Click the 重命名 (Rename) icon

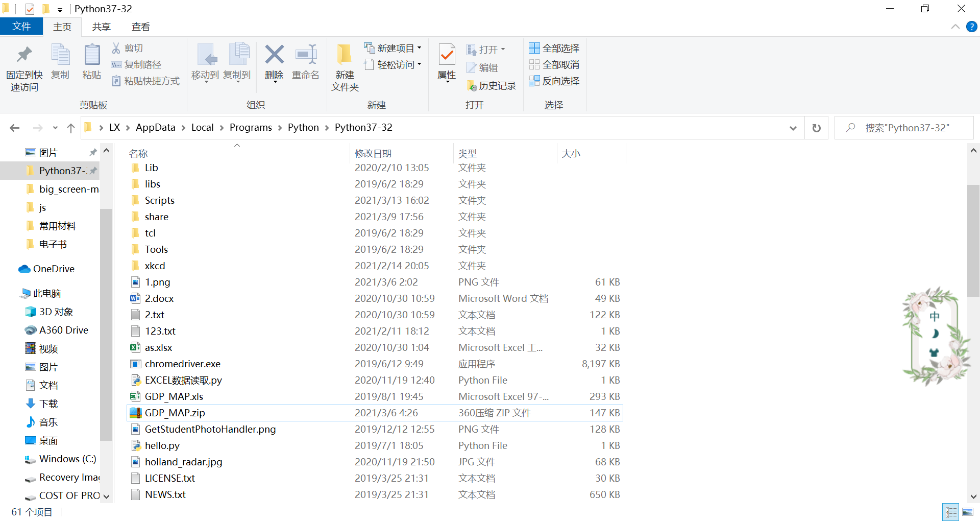click(305, 64)
